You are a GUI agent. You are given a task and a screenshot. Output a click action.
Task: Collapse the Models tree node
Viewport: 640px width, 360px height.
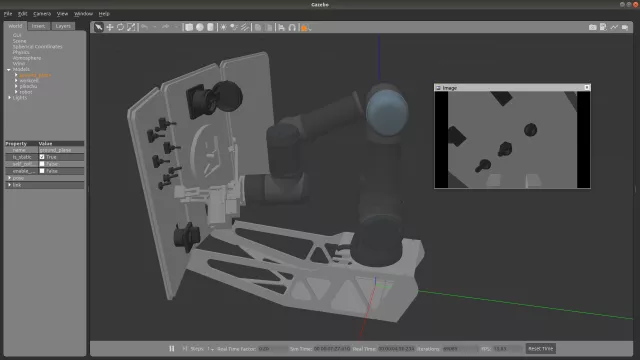[x=9, y=69]
